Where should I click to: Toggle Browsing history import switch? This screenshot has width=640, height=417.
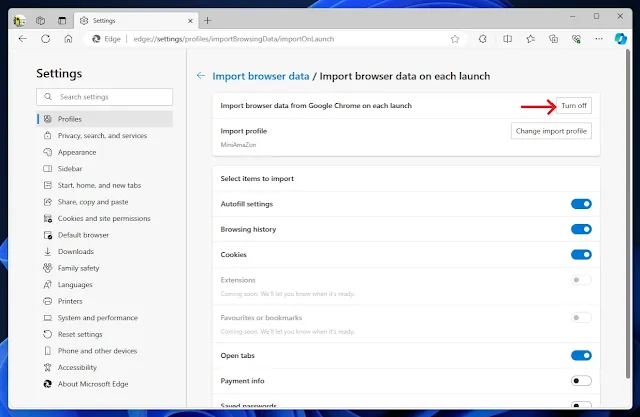[581, 229]
